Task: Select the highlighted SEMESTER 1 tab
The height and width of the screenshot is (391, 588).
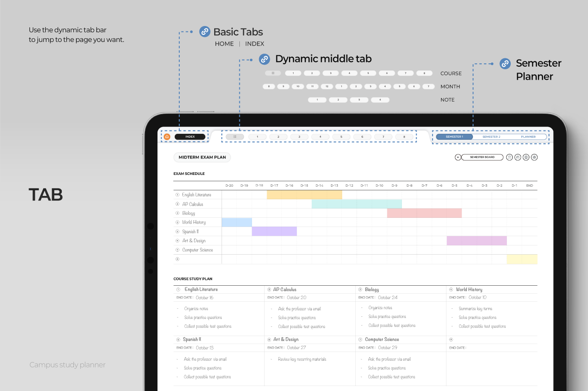Action: [x=454, y=137]
